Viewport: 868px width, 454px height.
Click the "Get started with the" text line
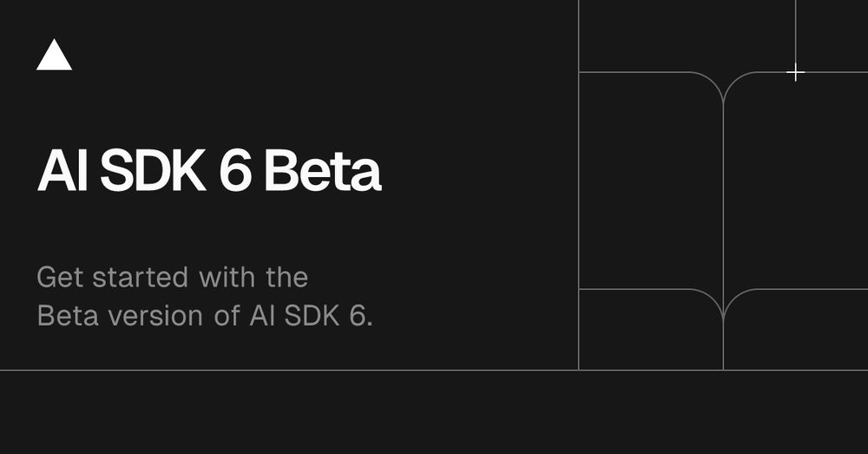172,277
